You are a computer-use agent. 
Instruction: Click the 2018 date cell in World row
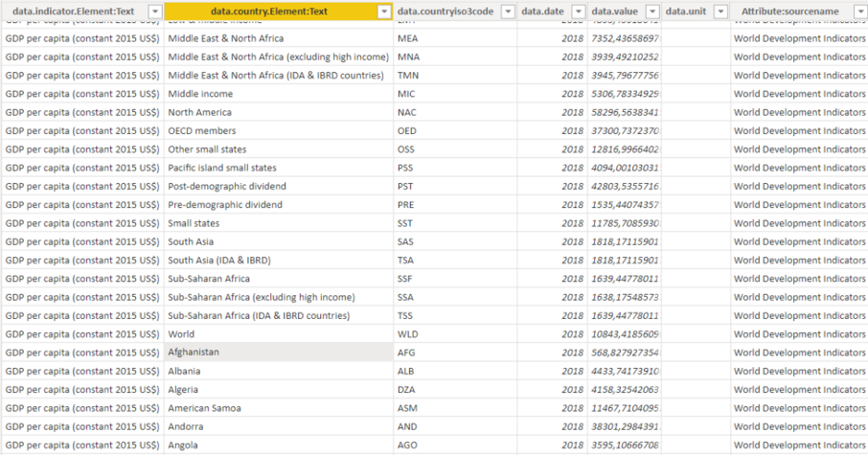coord(552,334)
